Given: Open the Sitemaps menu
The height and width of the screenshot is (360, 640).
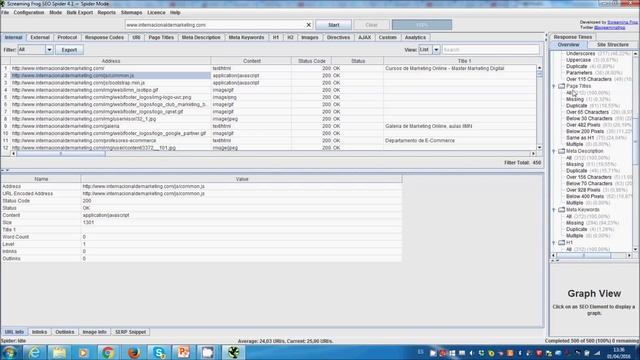Looking at the screenshot, I should pyautogui.click(x=131, y=13).
